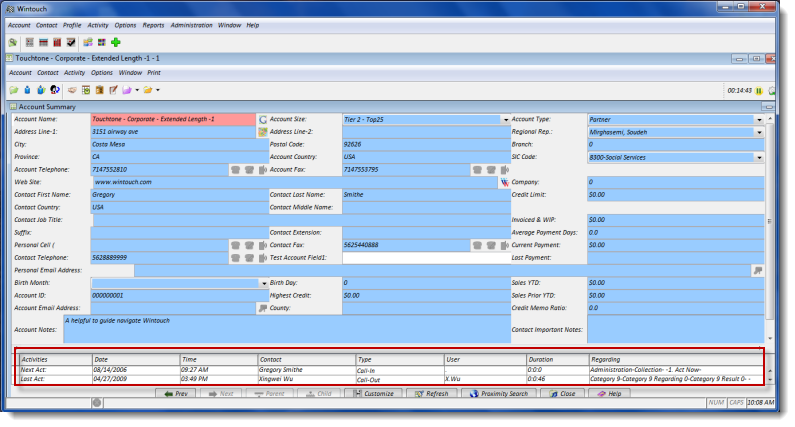Click the Postal Code value 92626
The image size is (795, 427).
click(x=426, y=145)
